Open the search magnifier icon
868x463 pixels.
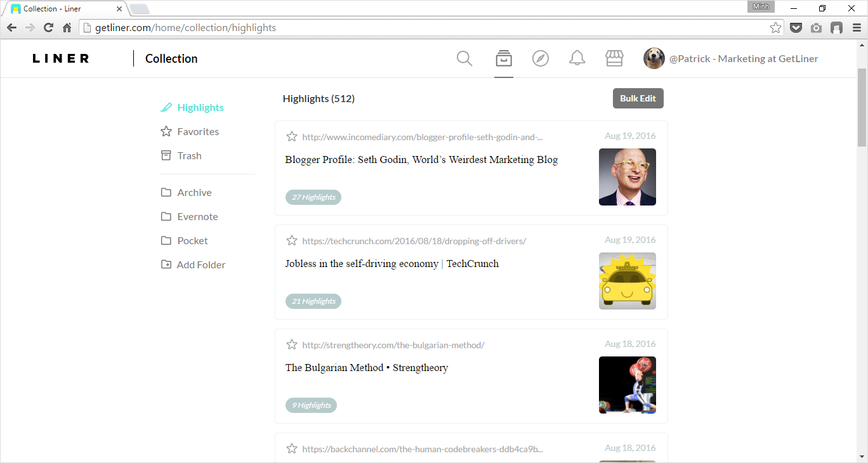point(464,58)
